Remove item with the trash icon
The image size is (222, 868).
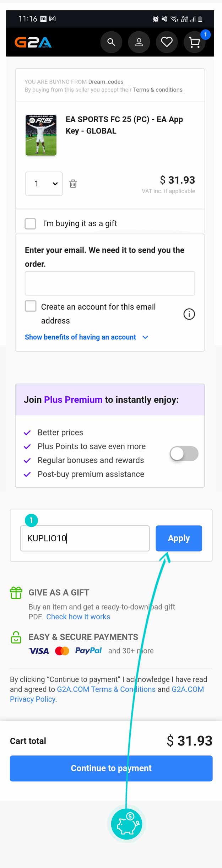click(73, 184)
